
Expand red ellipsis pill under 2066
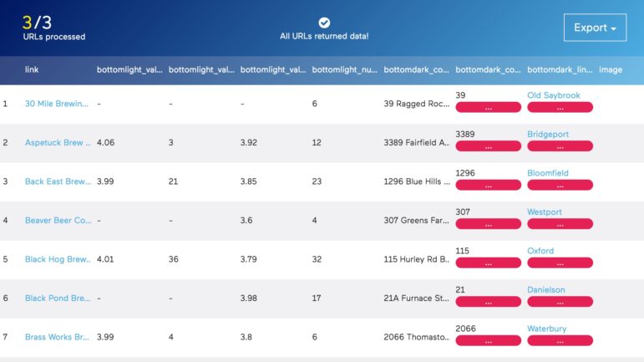click(489, 340)
